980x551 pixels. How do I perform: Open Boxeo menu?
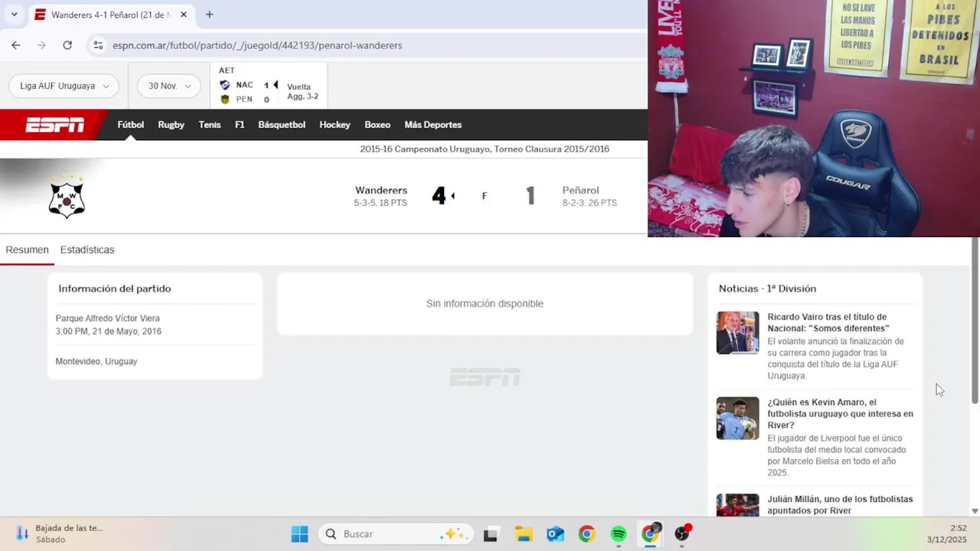[x=377, y=125]
